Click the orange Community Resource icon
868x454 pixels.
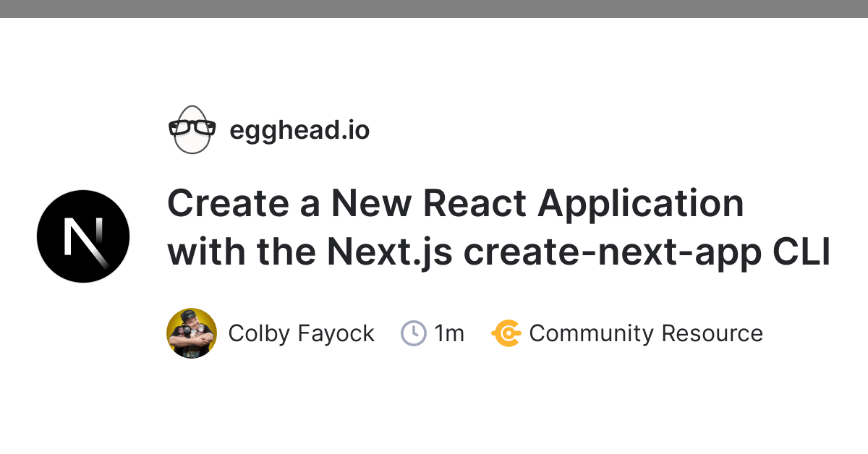[506, 333]
